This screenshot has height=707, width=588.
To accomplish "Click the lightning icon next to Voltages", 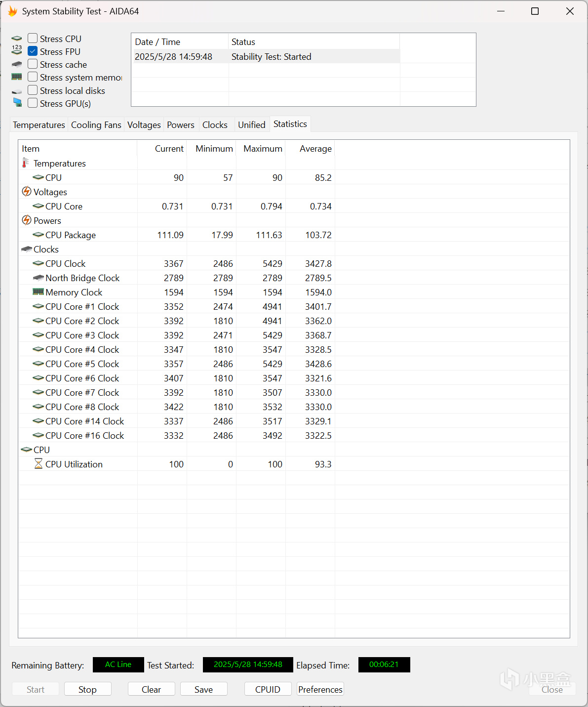I will [x=27, y=192].
